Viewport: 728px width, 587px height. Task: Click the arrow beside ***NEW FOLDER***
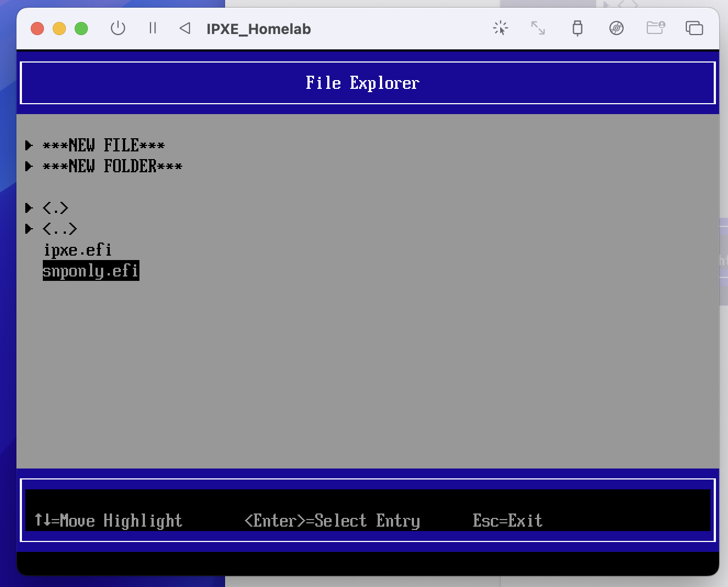(29, 166)
